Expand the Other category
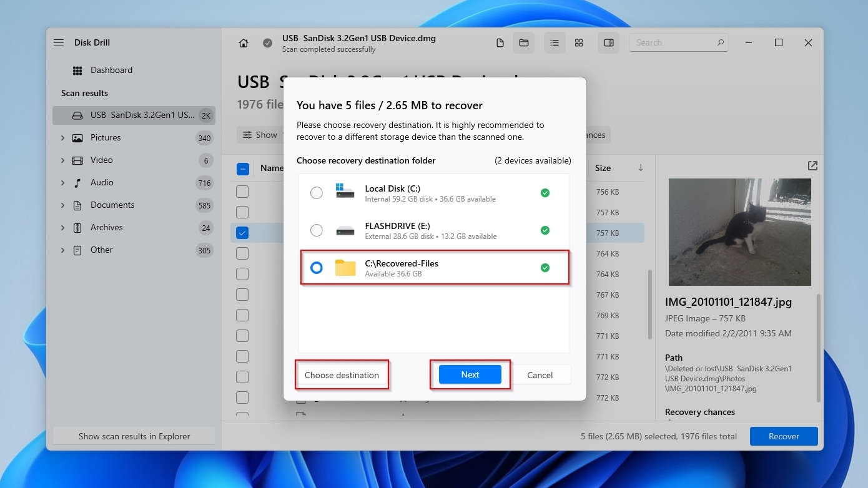The width and height of the screenshot is (868, 488). click(62, 250)
